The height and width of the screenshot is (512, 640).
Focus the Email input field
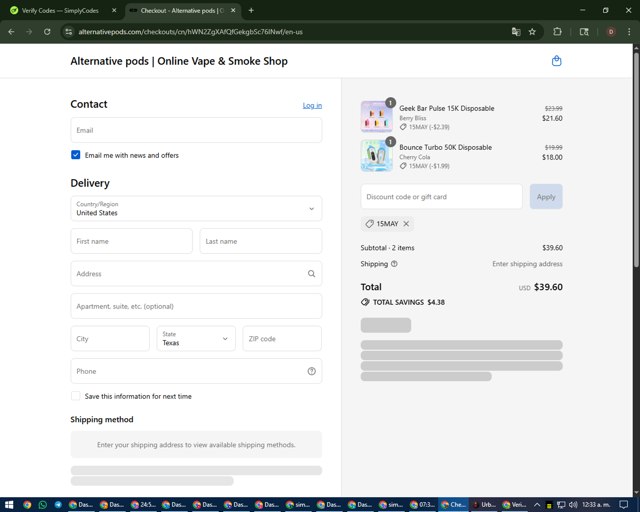[196, 130]
